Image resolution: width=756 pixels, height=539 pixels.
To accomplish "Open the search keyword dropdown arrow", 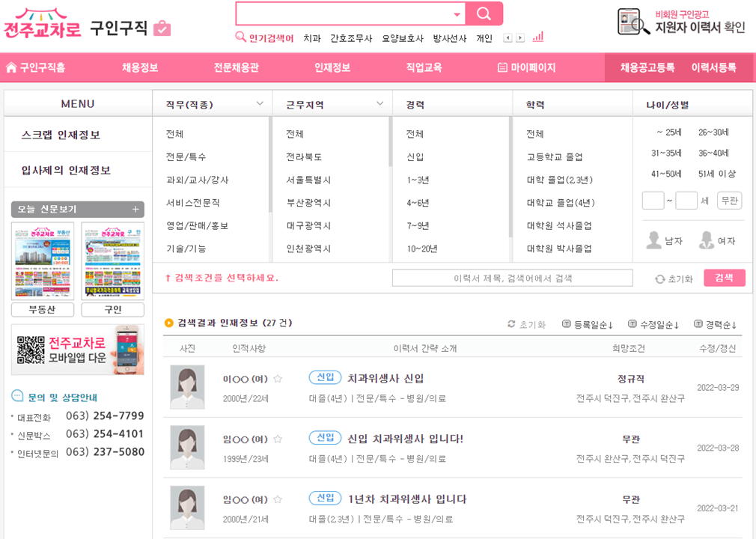I will point(457,13).
